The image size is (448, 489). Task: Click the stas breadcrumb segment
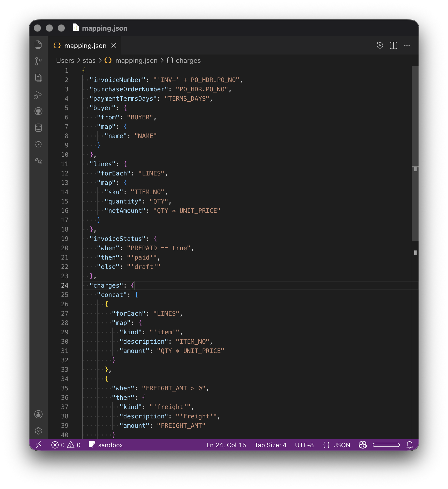tap(89, 60)
